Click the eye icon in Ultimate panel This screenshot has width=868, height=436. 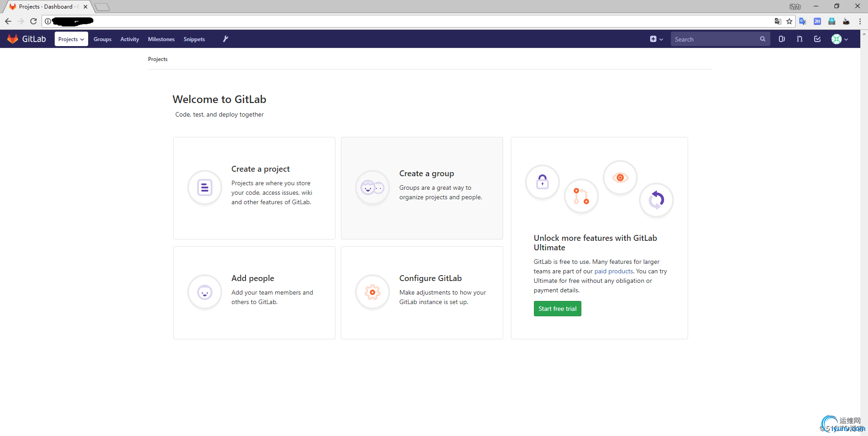[x=620, y=178]
